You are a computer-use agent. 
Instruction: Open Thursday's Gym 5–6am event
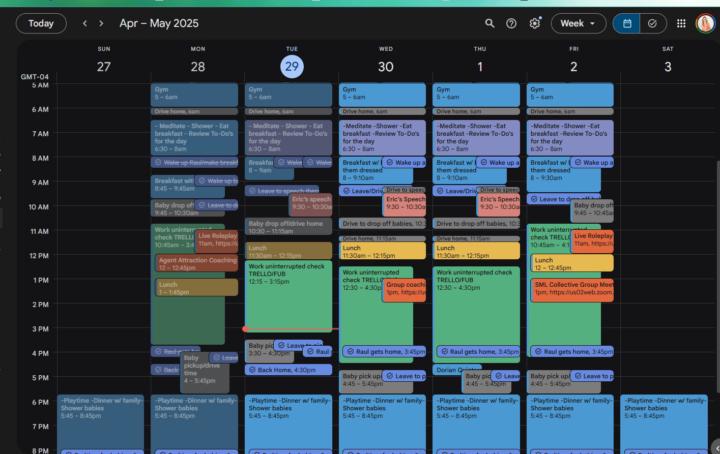tap(476, 95)
